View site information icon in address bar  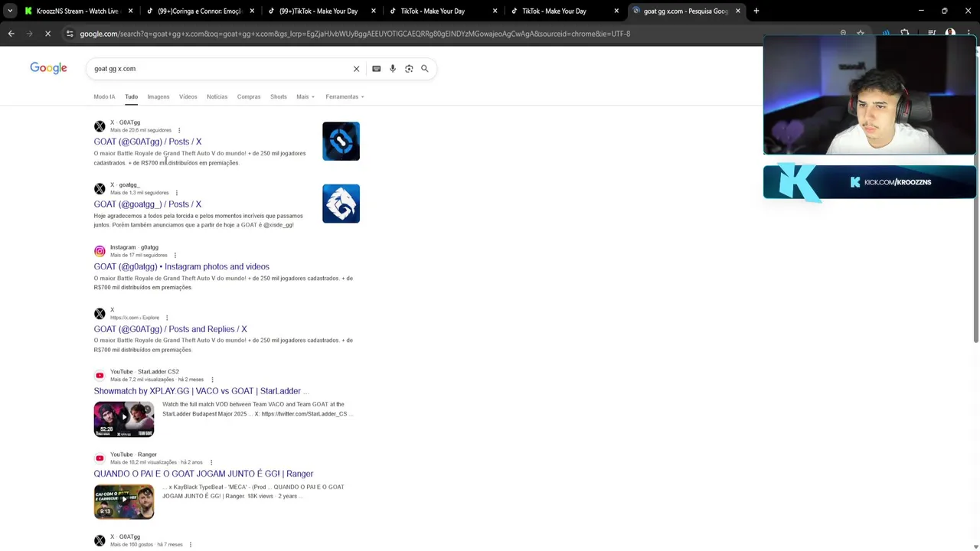(x=70, y=34)
